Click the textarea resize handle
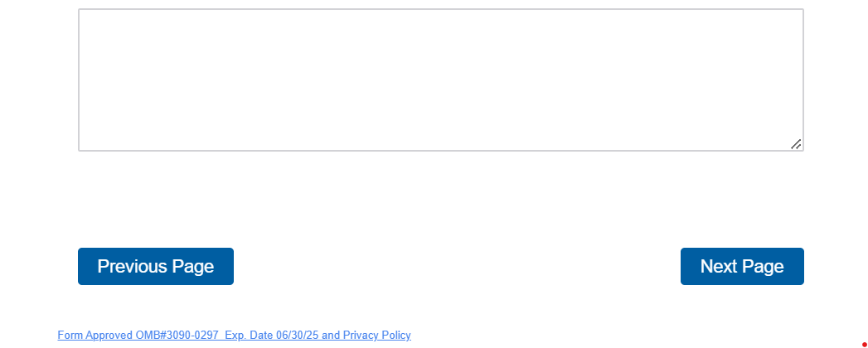 796,144
